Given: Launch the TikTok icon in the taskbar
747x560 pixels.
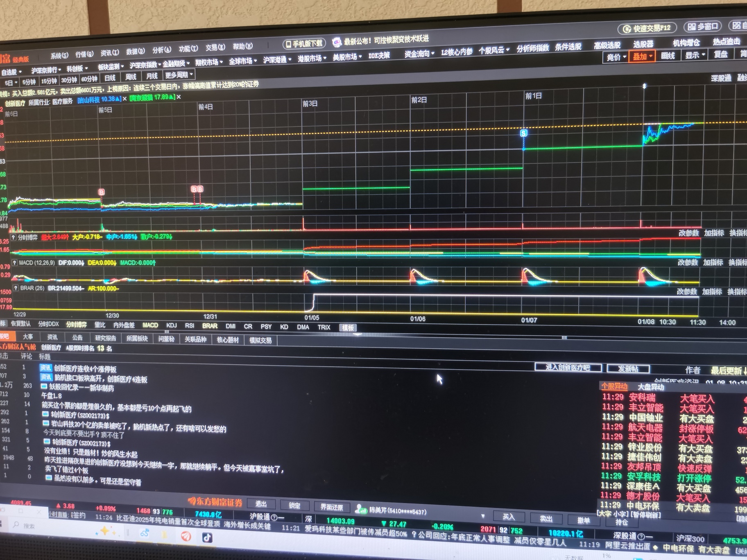Looking at the screenshot, I should click(207, 537).
